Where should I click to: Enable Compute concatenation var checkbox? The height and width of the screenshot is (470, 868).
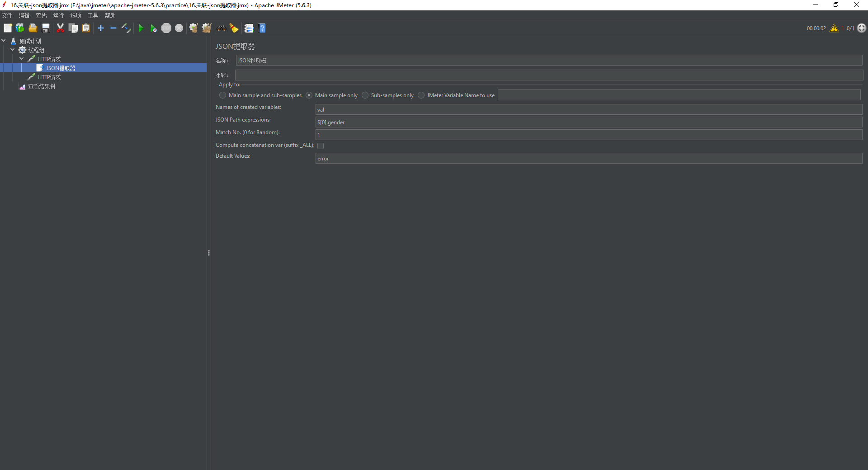click(321, 146)
